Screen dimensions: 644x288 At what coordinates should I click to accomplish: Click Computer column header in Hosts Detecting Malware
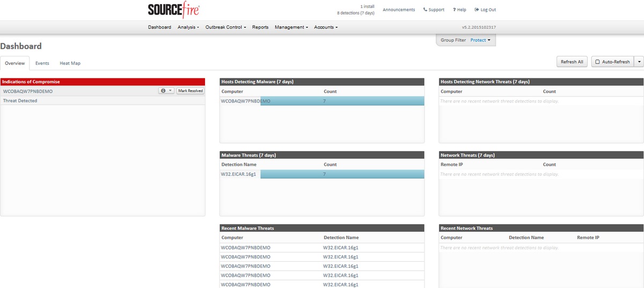coord(232,91)
